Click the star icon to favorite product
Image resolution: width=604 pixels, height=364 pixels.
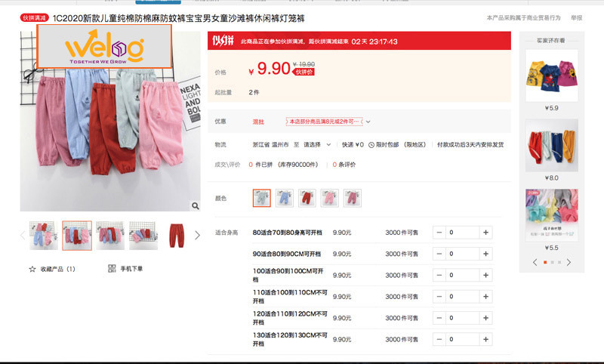pyautogui.click(x=32, y=269)
